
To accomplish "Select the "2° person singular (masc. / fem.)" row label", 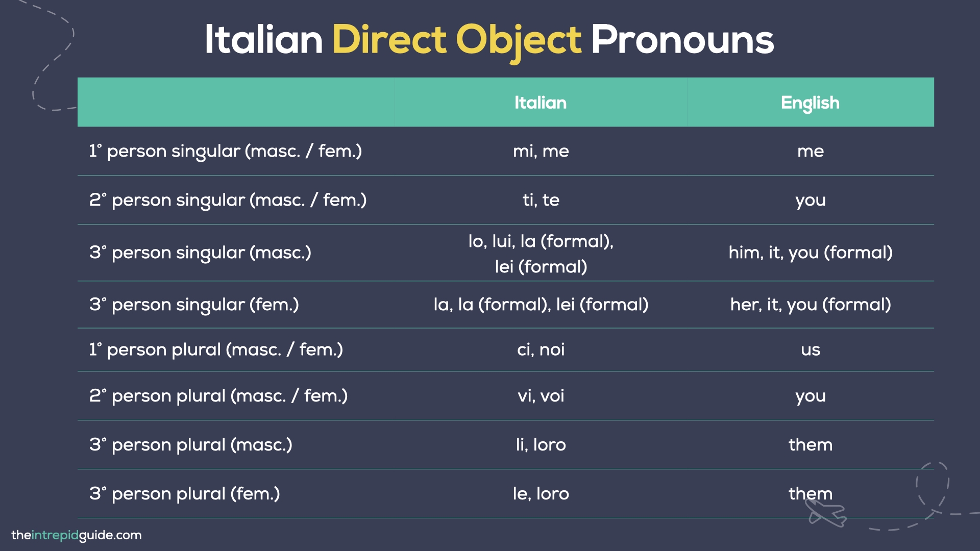I will click(x=228, y=200).
